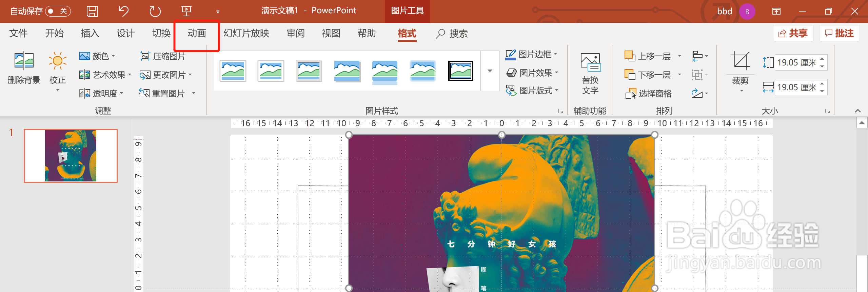
Task: Switch to the 切换 tab
Action: click(161, 33)
